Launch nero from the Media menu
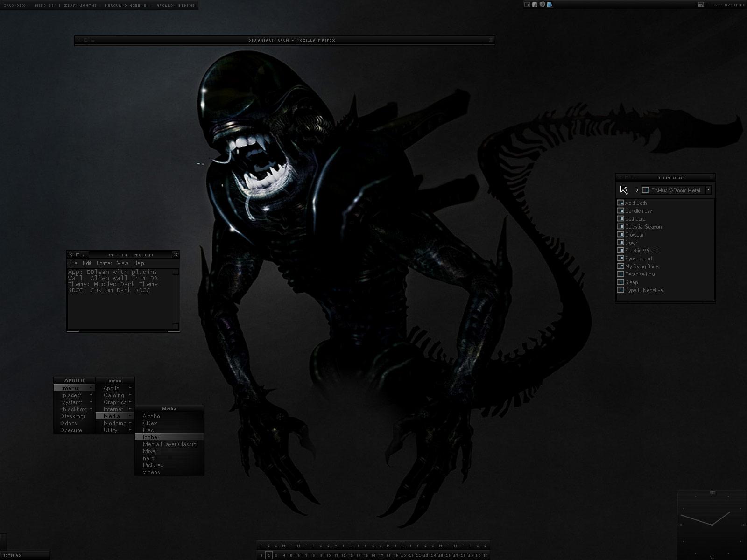Viewport: 747px width, 560px height. coord(169,458)
